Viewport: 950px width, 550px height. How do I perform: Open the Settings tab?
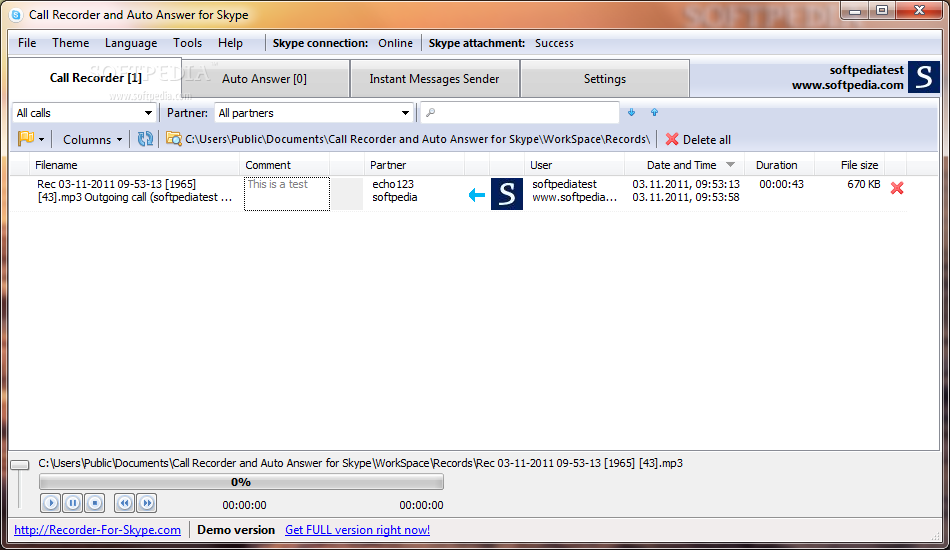(605, 79)
